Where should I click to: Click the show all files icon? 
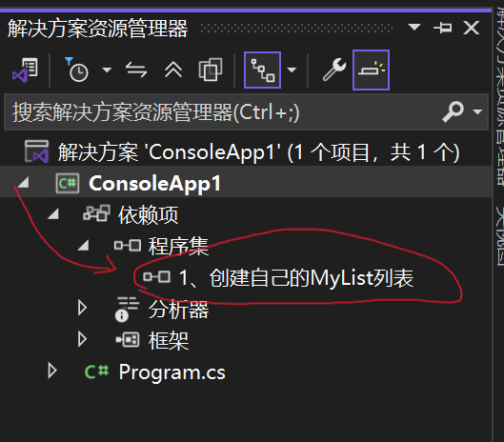[x=211, y=70]
